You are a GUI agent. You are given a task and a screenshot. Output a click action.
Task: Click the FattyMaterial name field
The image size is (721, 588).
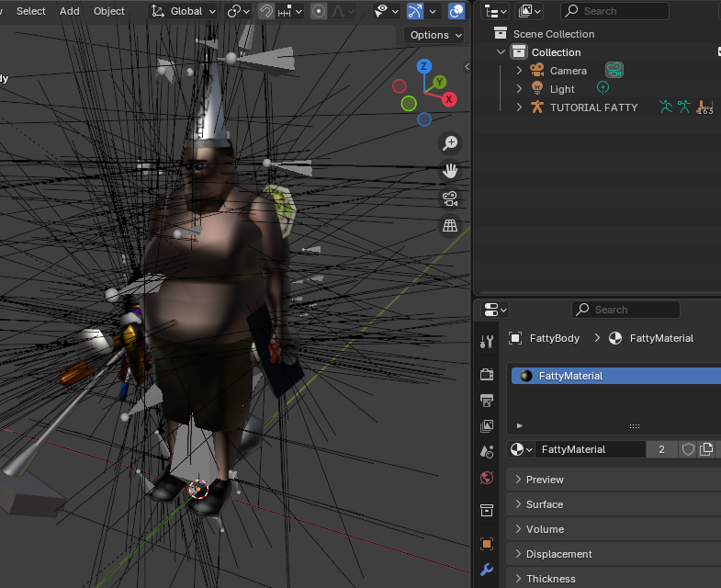click(x=591, y=449)
